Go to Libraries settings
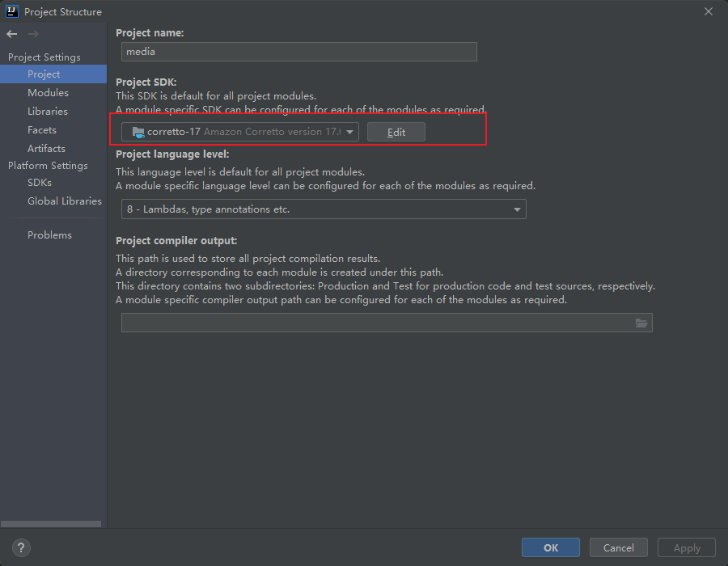Image resolution: width=728 pixels, height=566 pixels. point(48,112)
